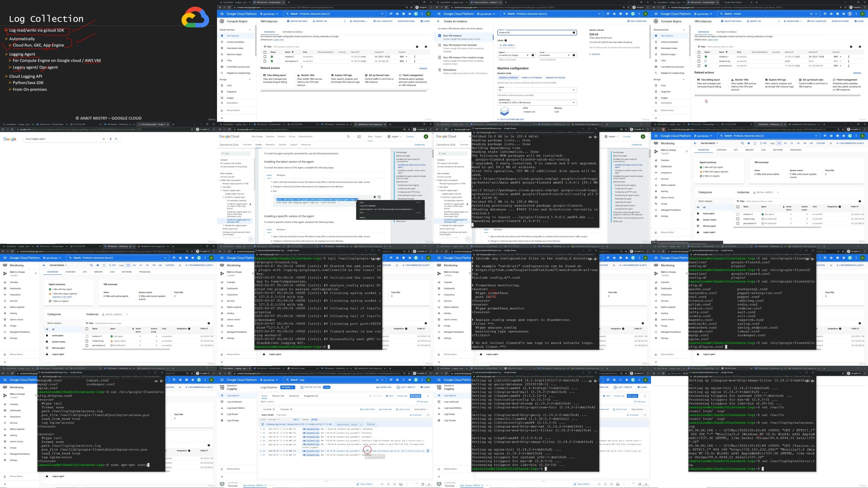Tick Monitoring instance-log row marked Not Detected
Image resolution: width=868 pixels, height=488 pixels.
tap(738, 219)
